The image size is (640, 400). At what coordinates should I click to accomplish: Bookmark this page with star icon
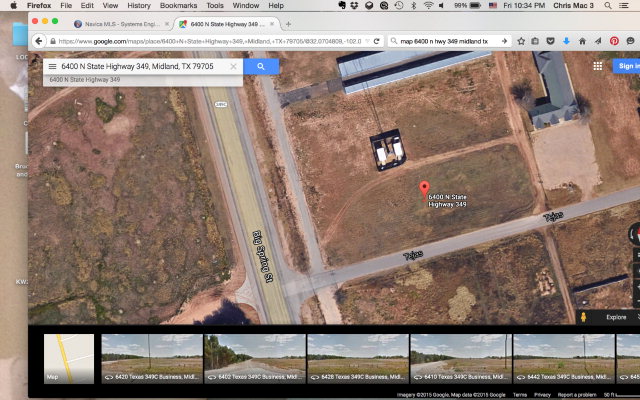coord(521,41)
